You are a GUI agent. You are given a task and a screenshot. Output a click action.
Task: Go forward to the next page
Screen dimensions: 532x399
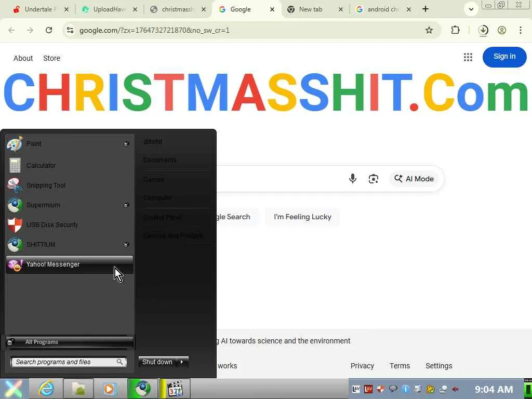(x=30, y=30)
